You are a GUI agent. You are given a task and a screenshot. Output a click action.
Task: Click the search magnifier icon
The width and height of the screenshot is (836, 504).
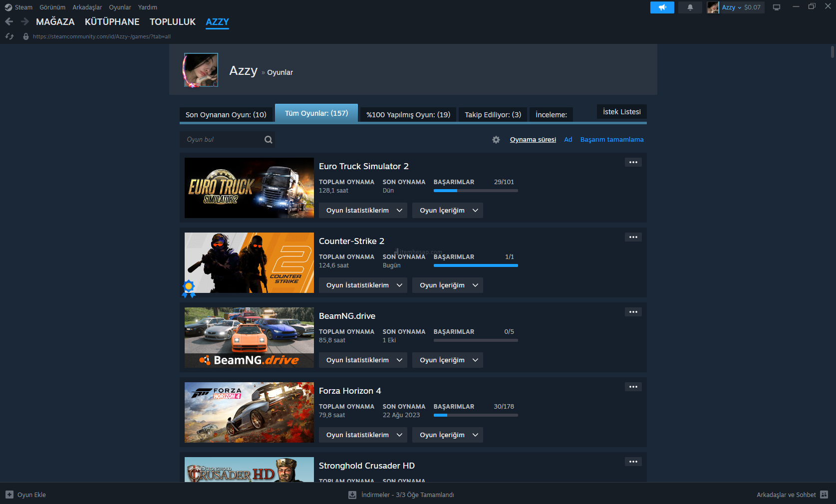(268, 140)
